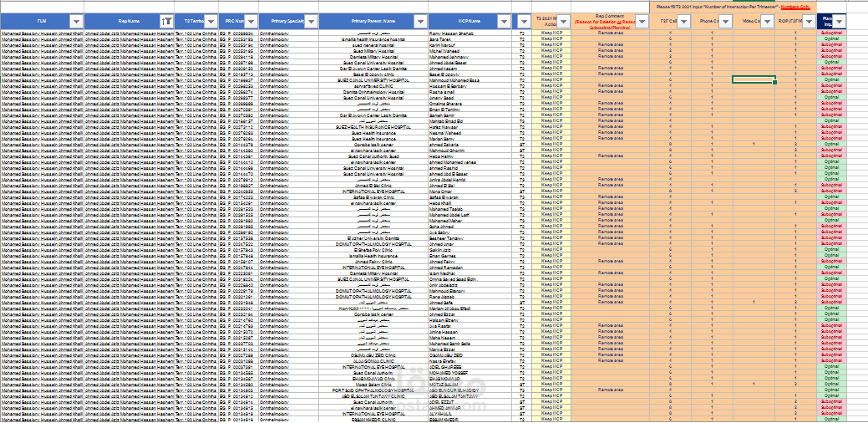The width and height of the screenshot is (868, 423).
Task: Select 'Optimal' cell in Mahmoud Mohamed Essa row
Action: coord(832,79)
